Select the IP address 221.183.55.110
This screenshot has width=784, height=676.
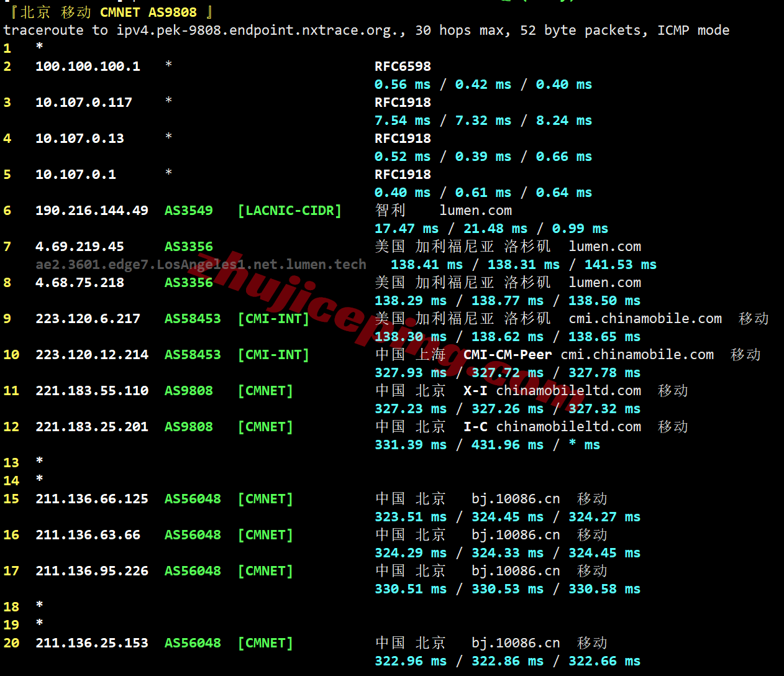coord(92,391)
